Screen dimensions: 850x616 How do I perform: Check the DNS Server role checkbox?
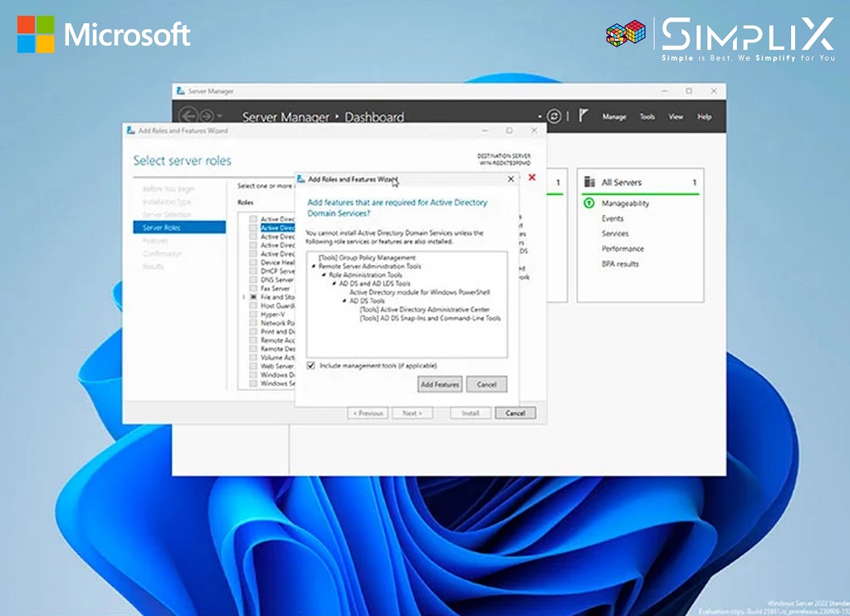click(x=253, y=280)
